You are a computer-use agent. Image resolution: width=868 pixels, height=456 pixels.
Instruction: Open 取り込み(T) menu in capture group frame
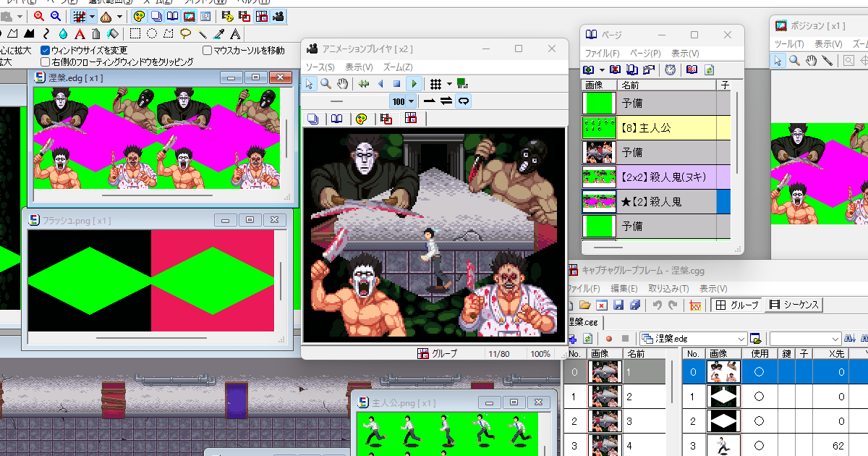click(669, 289)
